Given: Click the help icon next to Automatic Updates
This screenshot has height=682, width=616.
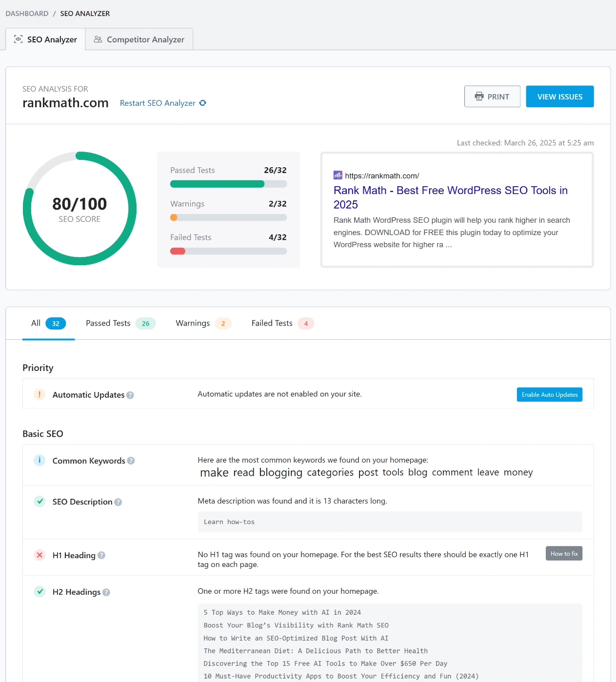Looking at the screenshot, I should tap(130, 395).
